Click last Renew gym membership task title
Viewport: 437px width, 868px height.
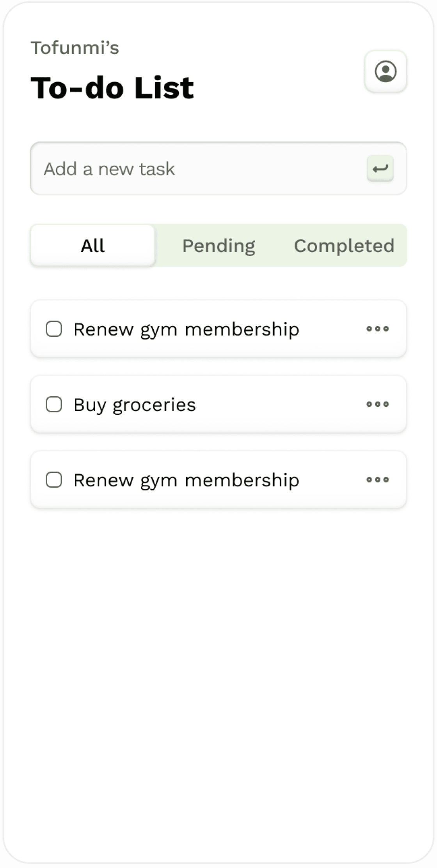point(186,480)
